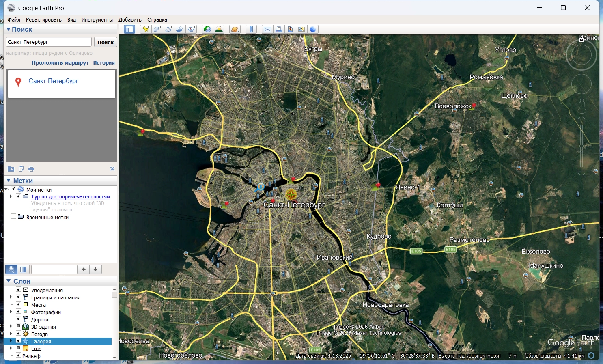Toggle the sidebar visibility toolbar button

pos(129,29)
